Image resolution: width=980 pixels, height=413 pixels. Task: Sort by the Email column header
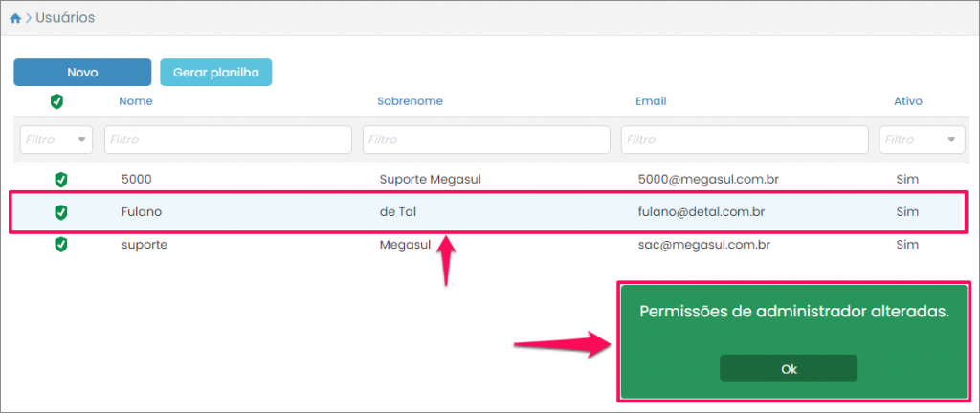point(651,101)
